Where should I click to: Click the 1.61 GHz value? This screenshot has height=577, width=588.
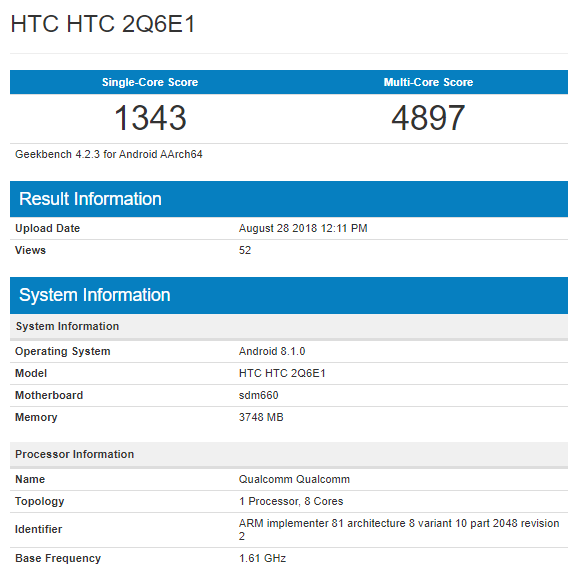click(262, 558)
